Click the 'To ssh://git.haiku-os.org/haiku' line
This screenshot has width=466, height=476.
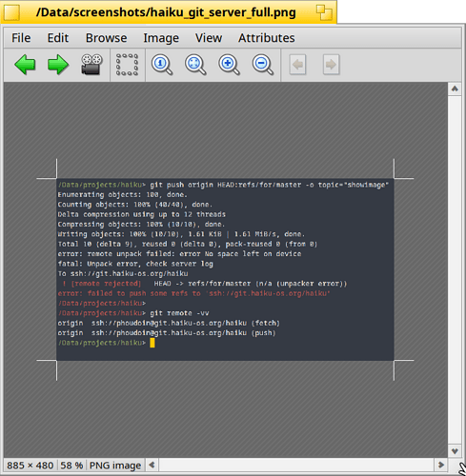(x=123, y=273)
